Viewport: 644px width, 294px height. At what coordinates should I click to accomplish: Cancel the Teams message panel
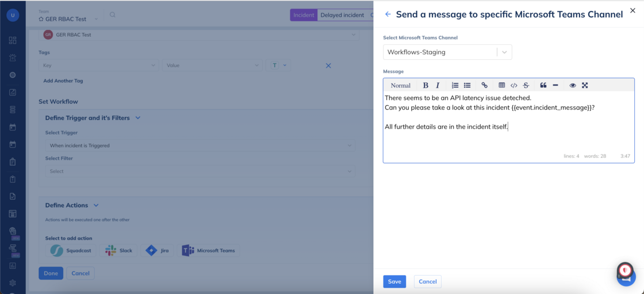tap(428, 281)
